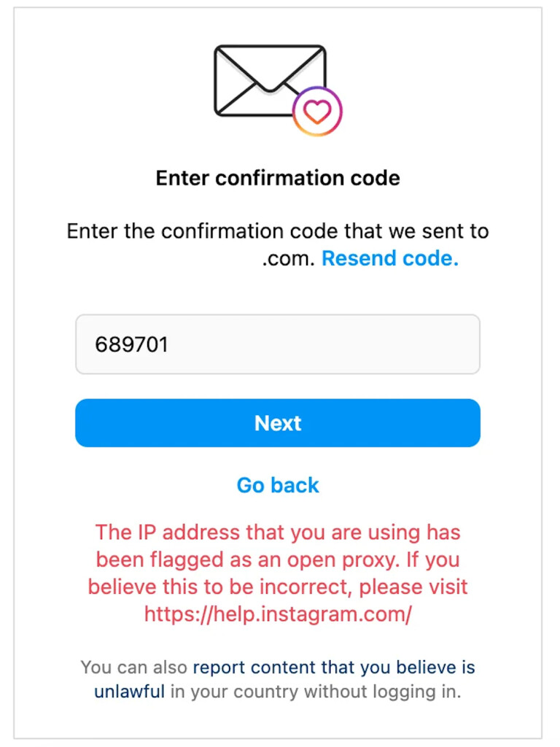
Task: Click the 'You can also' footer text
Action: tap(134, 667)
